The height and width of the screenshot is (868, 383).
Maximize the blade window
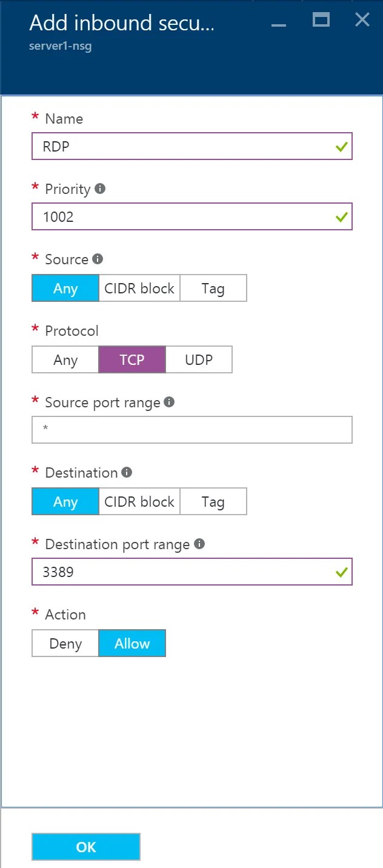coord(321,19)
